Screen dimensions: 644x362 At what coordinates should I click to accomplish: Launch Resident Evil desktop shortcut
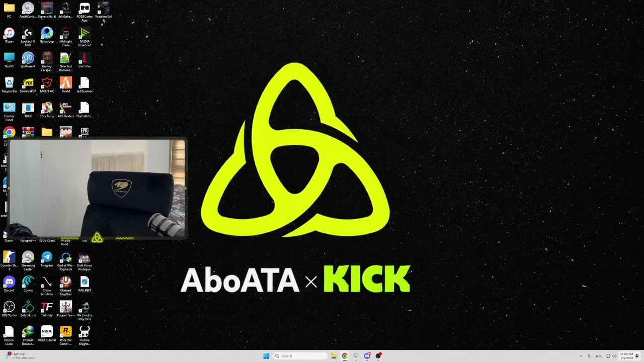103,12
